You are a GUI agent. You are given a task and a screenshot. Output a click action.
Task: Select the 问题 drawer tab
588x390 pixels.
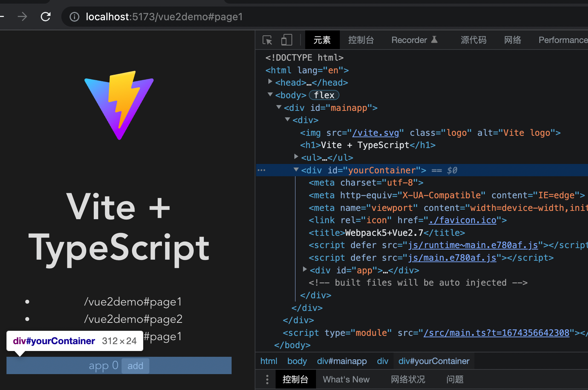point(455,380)
